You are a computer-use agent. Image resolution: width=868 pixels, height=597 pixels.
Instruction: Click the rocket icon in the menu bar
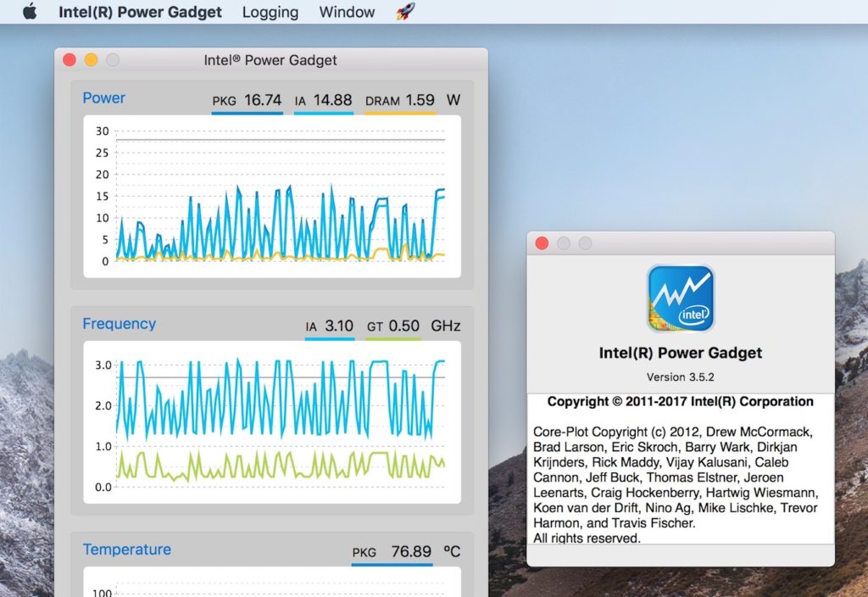click(405, 12)
